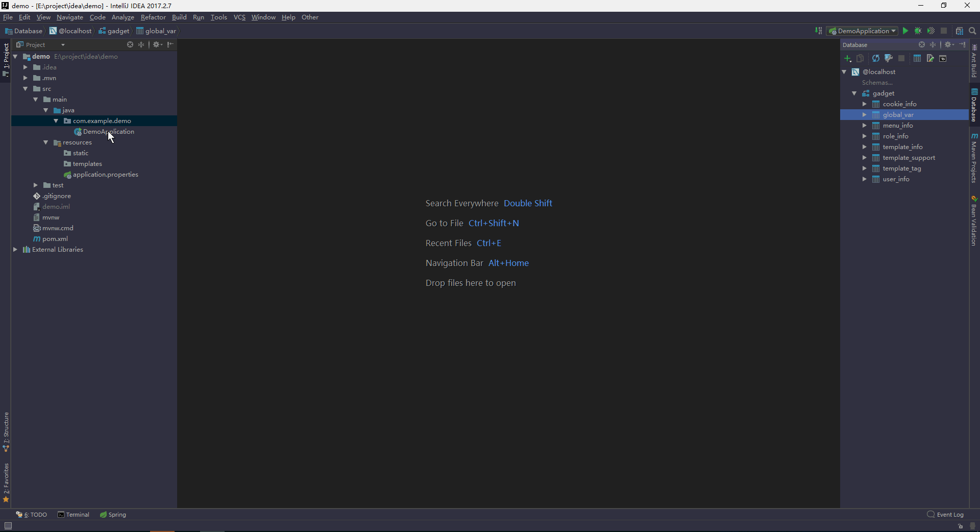Run DemoApplication with coverage

point(931,31)
